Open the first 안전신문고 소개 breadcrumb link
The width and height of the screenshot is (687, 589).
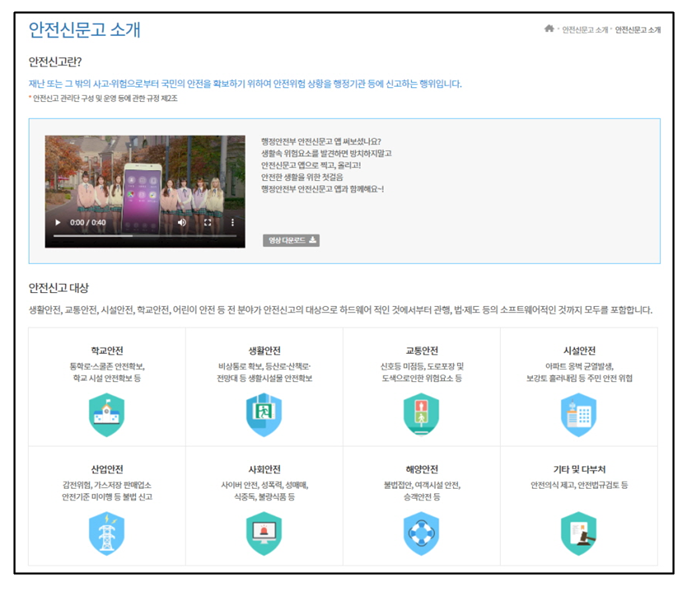click(x=585, y=30)
